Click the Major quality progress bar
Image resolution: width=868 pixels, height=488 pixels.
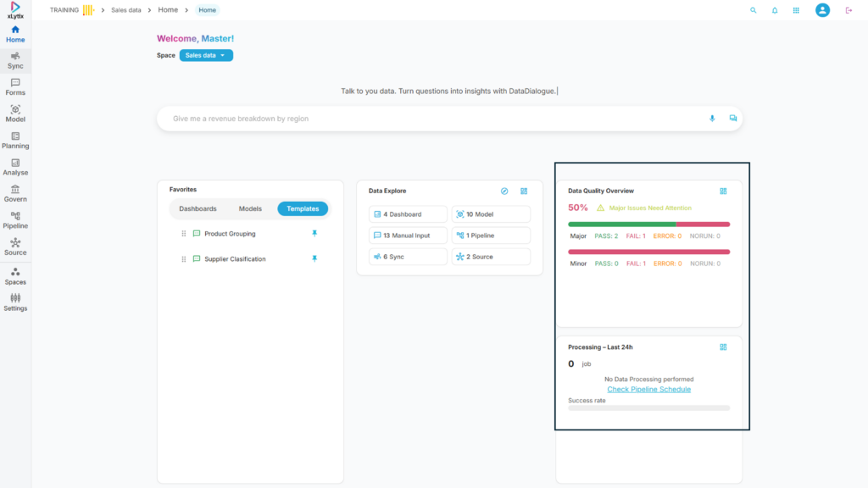(x=648, y=225)
